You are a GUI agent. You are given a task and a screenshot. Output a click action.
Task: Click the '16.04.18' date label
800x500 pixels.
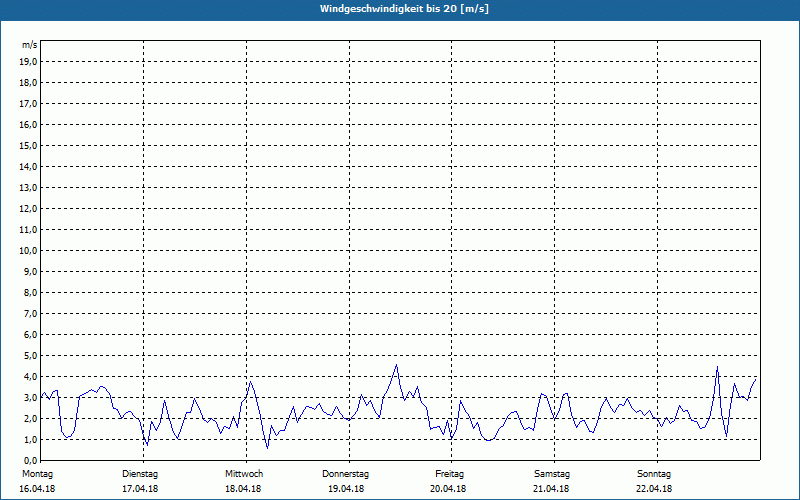click(37, 489)
